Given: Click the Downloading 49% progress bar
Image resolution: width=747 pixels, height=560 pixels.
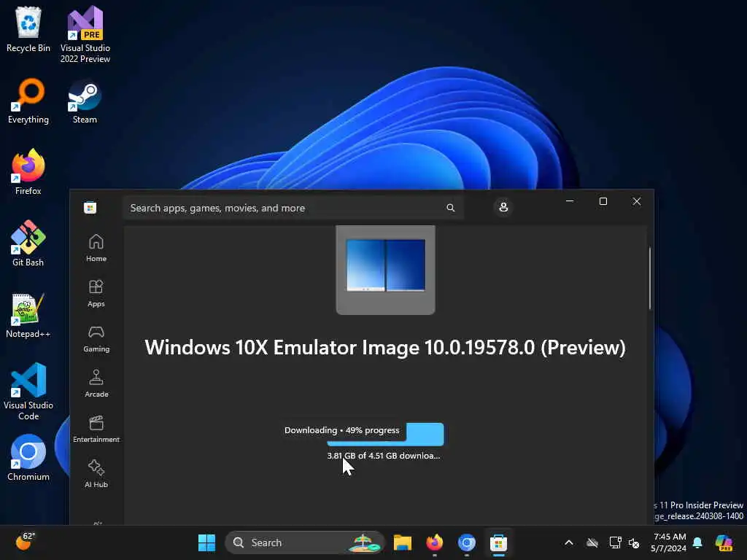Looking at the screenshot, I should [x=385, y=434].
